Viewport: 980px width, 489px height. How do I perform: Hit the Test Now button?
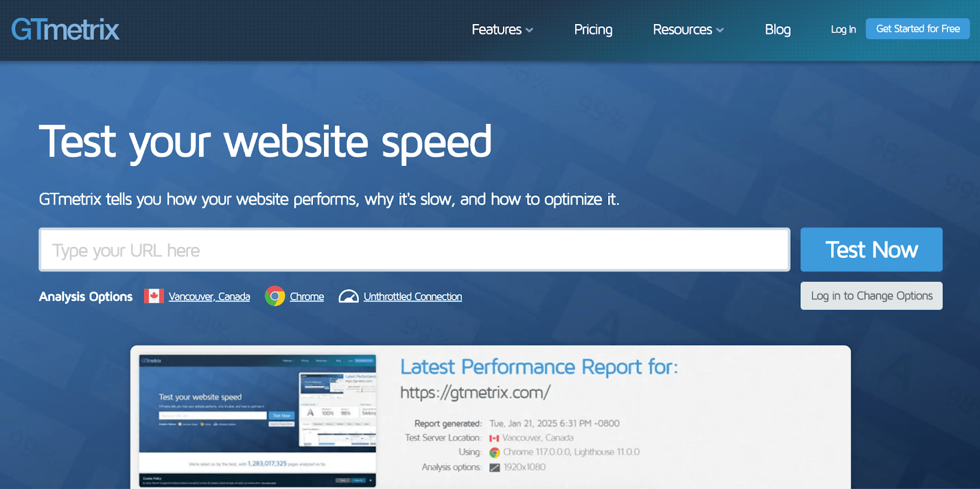[x=871, y=249]
